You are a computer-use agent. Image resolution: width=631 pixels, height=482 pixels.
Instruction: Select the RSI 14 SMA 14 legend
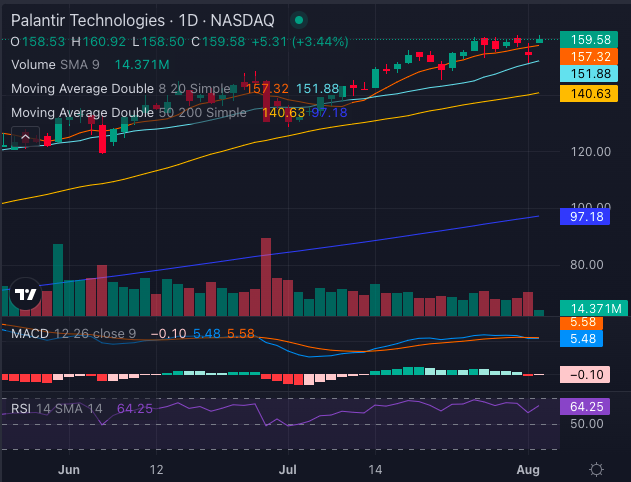(57, 409)
